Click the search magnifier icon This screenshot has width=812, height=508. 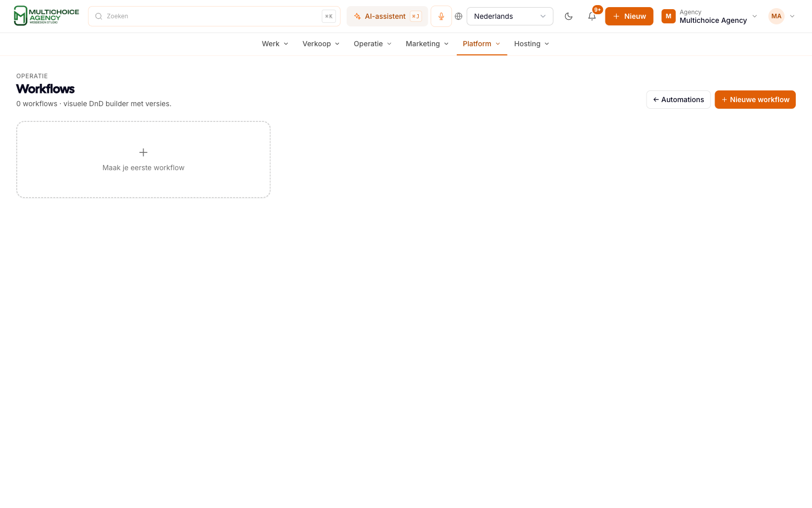pyautogui.click(x=98, y=16)
